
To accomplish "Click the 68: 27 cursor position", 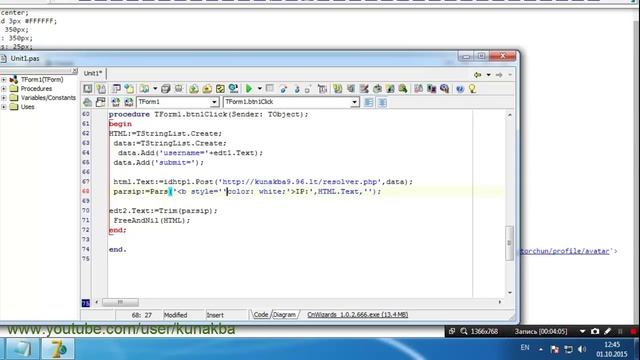I will [142, 315].
